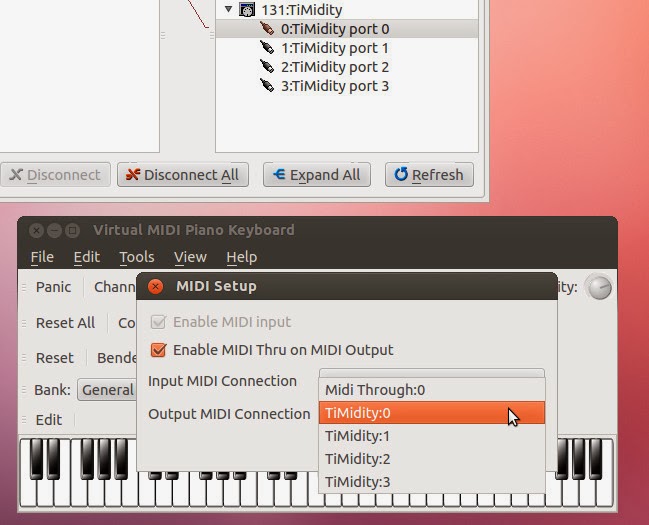Click plug icon of TiMidity port 2
649x525 pixels.
tap(267, 66)
